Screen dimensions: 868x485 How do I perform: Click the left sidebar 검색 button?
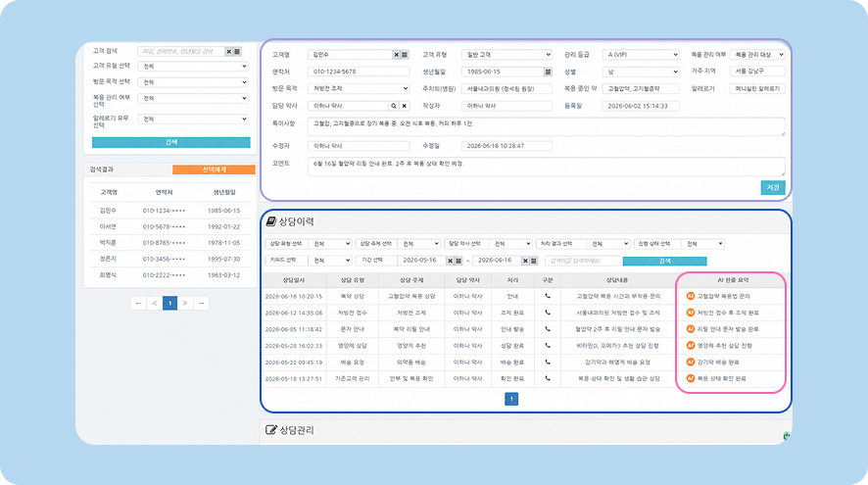(171, 142)
